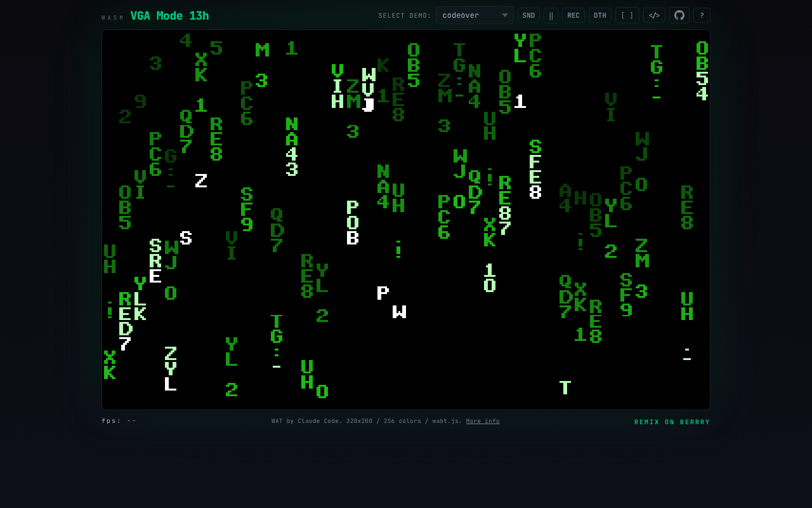
Task: Open help with the ? icon
Action: 702,15
